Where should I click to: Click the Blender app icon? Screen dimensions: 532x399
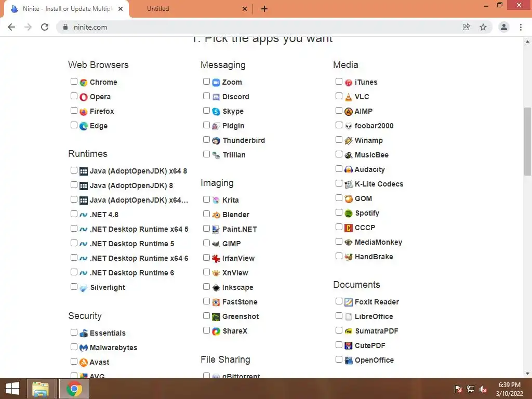point(216,215)
